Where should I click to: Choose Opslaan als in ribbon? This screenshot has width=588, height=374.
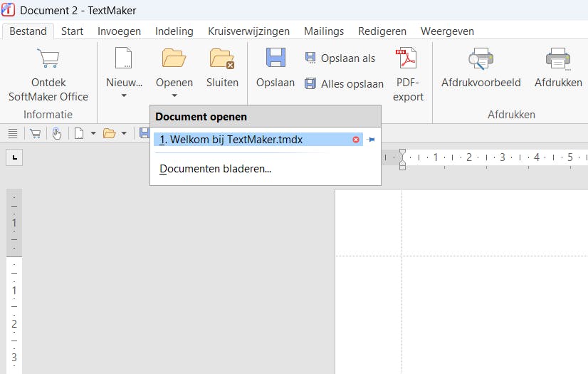click(x=340, y=58)
